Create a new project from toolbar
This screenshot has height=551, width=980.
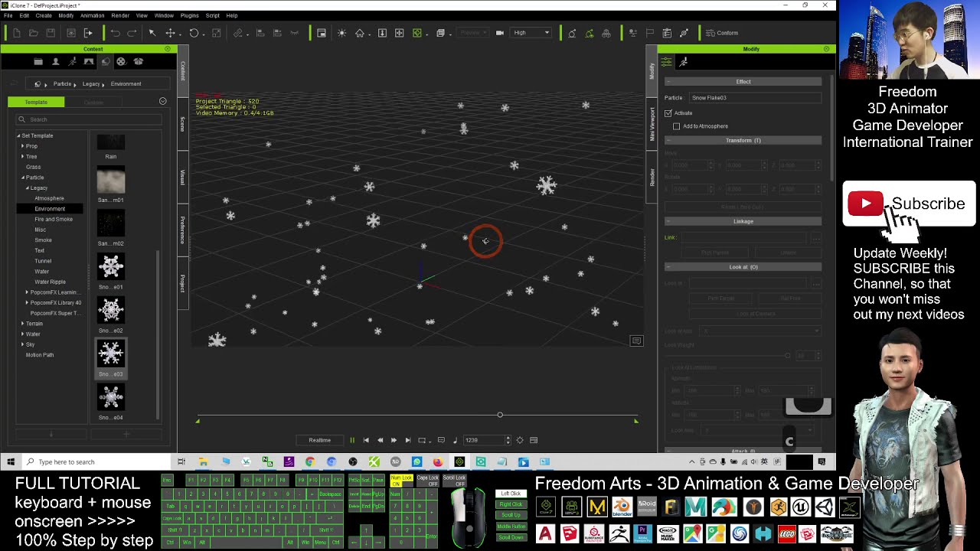point(17,33)
